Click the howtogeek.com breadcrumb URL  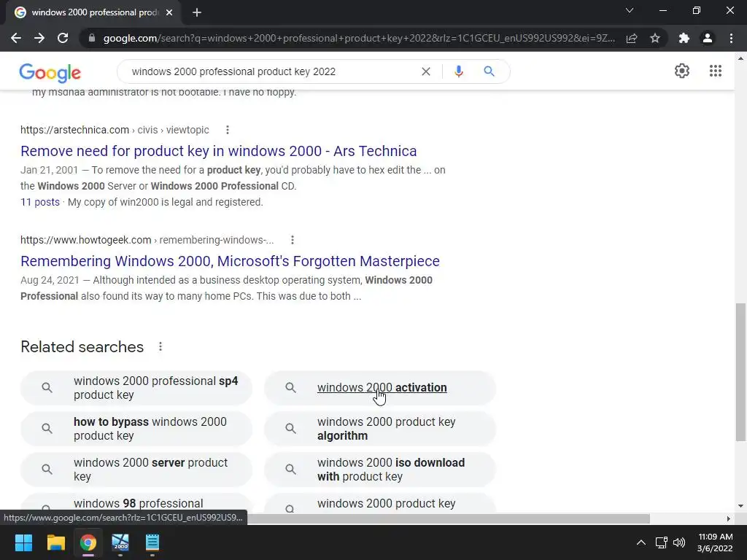[147, 240]
